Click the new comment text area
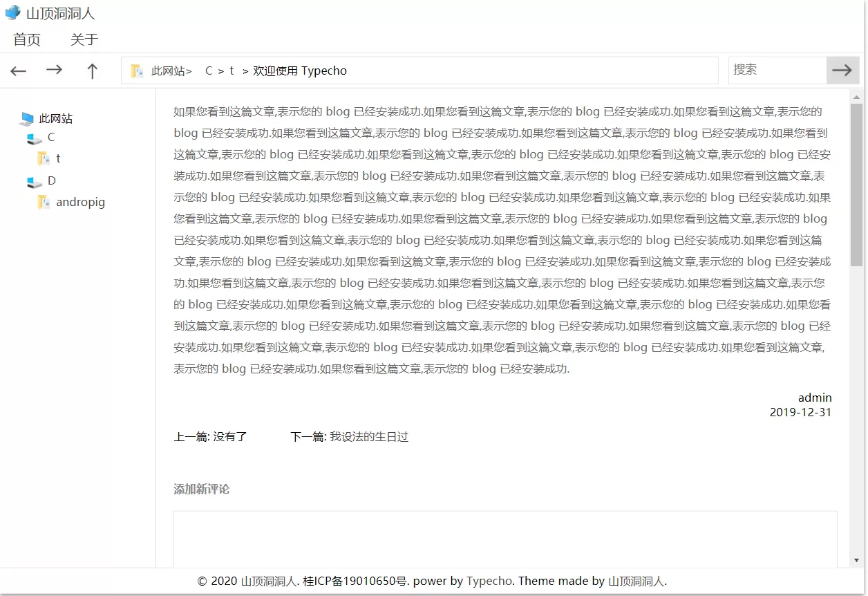This screenshot has width=868, height=596. coord(504,539)
